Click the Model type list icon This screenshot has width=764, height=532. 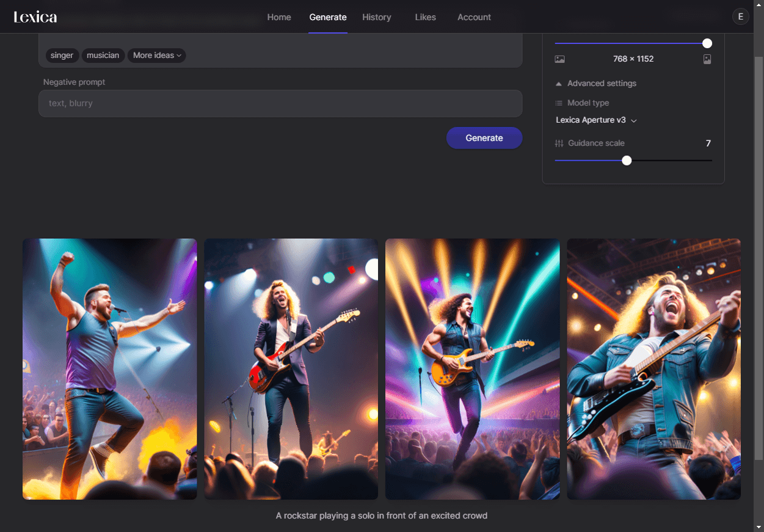[x=559, y=103]
